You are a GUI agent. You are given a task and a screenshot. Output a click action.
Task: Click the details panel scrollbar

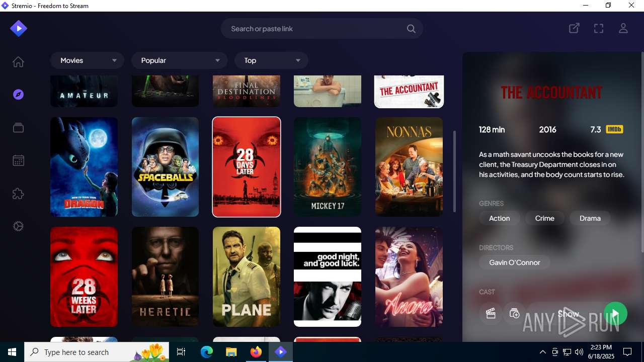(642, 152)
